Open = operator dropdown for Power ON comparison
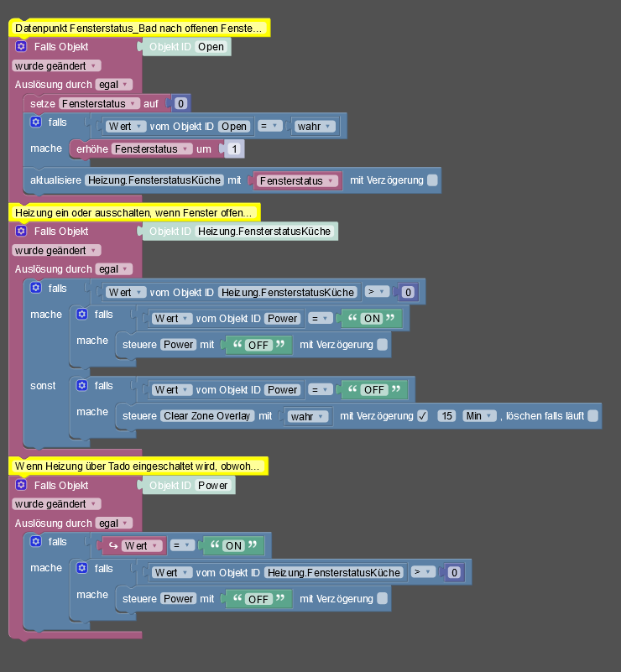Viewport: 621px width, 672px height. (x=320, y=319)
